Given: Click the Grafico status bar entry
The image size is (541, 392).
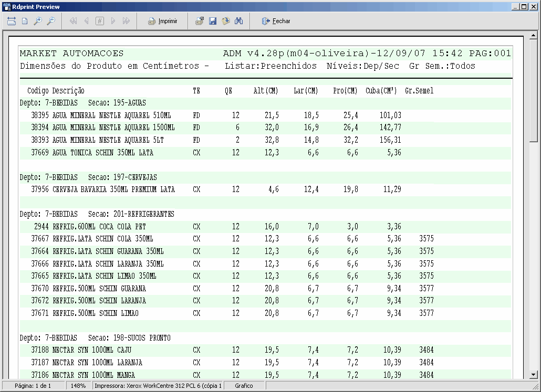Looking at the screenshot, I should 244,386.
